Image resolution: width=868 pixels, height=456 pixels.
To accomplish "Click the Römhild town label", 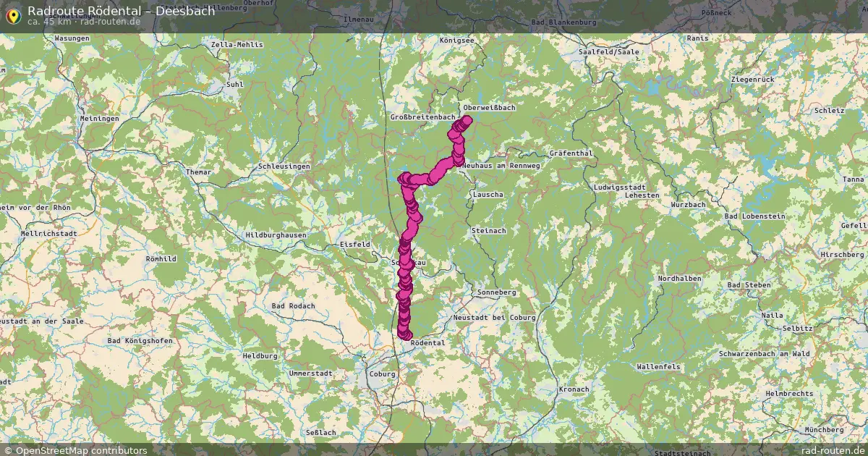I will [160, 258].
